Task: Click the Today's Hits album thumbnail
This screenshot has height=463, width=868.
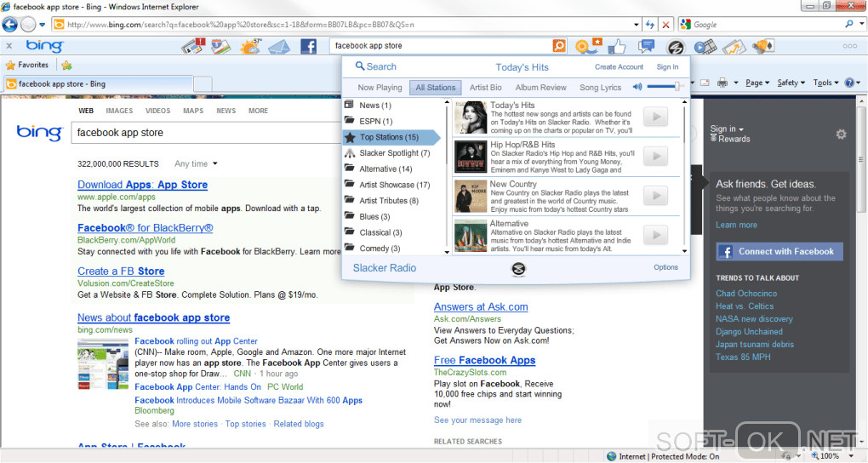Action: click(x=471, y=117)
